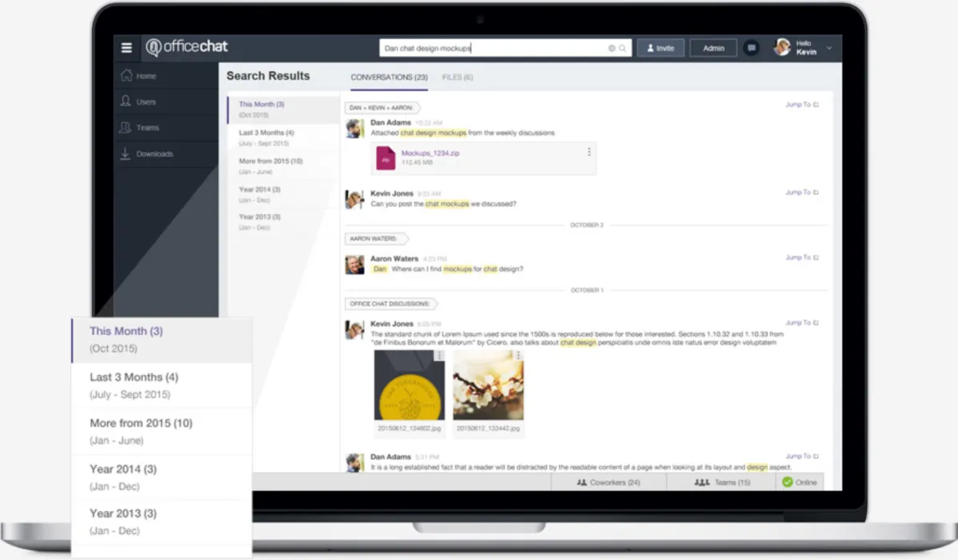The image size is (958, 560).
Task: Click the Teams (15) label in bottom bar
Action: pyautogui.click(x=733, y=483)
